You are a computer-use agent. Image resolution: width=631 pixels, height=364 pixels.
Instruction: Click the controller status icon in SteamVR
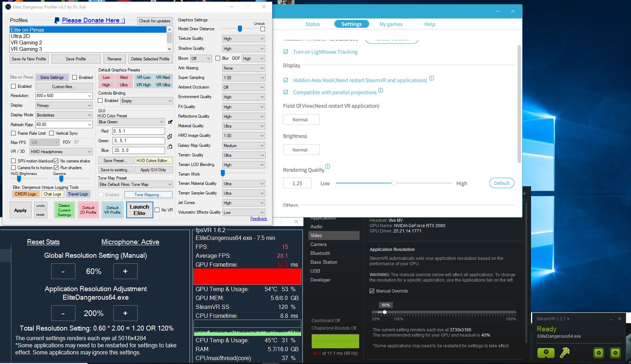564,353
